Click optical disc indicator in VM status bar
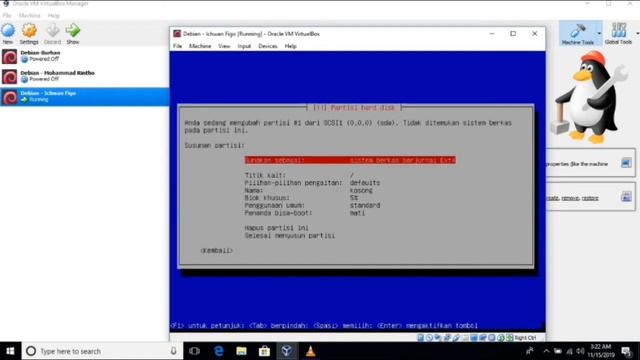Viewport: 640px width, 360px height. (x=429, y=338)
